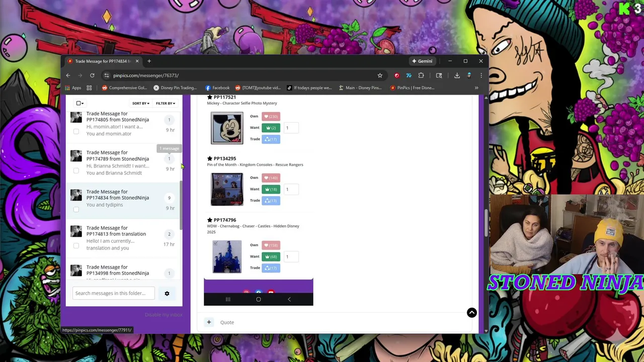The image size is (644, 362).
Task: Tick the checkbox for PP174834 message
Action: [x=76, y=209]
